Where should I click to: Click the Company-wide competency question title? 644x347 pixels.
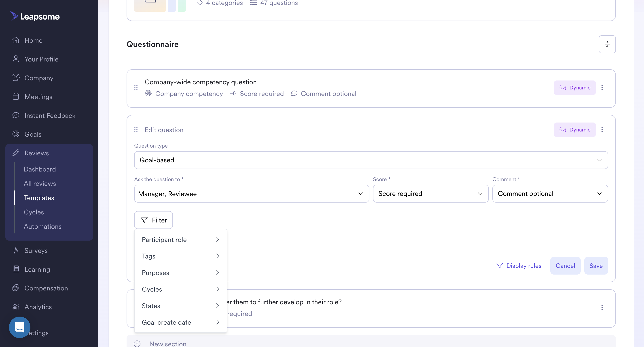tap(201, 82)
